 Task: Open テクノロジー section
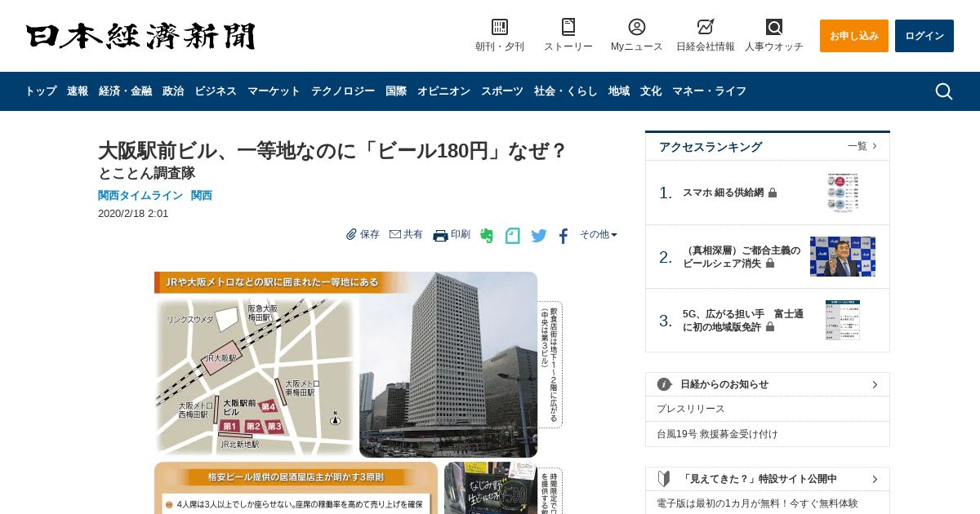coord(343,91)
